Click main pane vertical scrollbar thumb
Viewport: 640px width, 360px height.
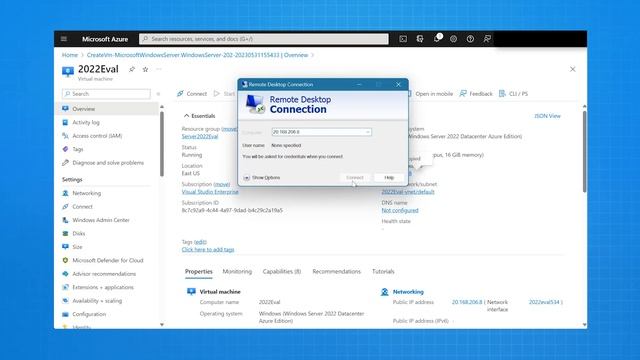[584, 151]
